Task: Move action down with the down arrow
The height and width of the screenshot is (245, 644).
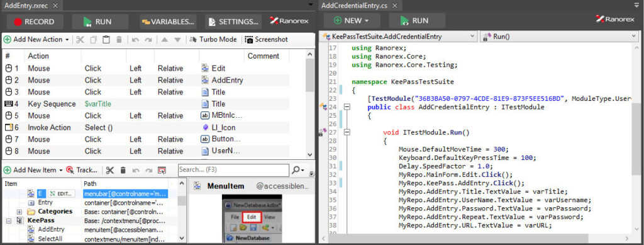Action: [177, 40]
